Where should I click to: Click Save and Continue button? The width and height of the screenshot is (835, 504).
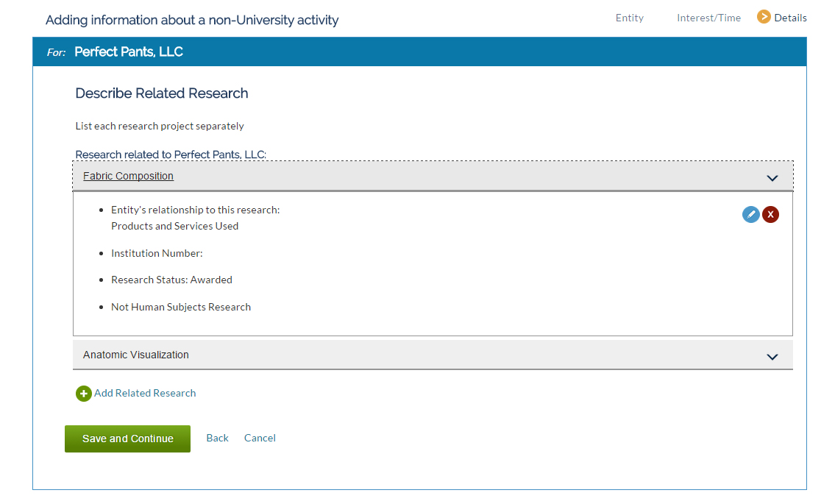[x=128, y=439]
